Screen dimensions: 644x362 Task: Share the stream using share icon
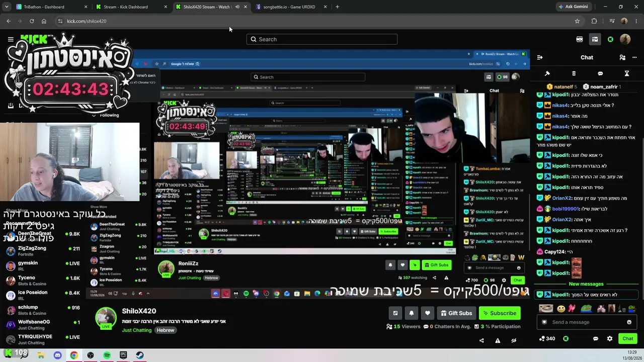point(481,340)
